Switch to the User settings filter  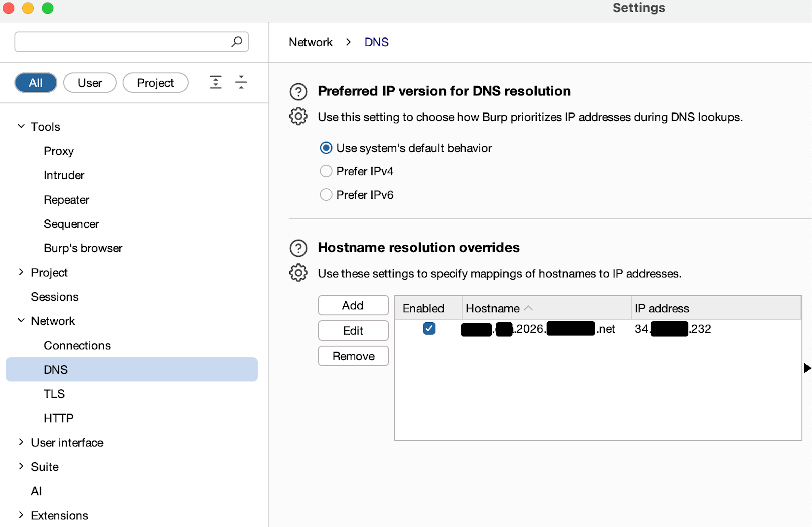[90, 83]
